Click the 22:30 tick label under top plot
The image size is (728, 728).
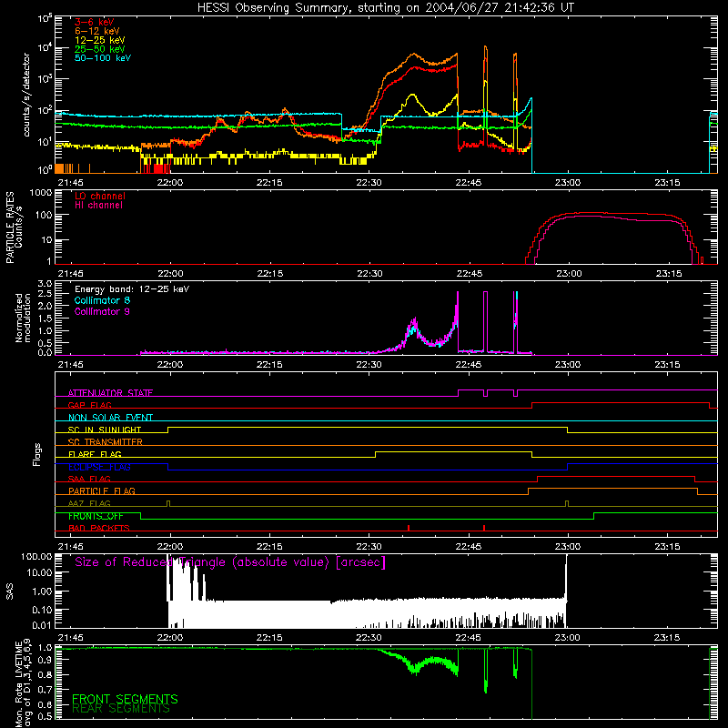point(369,183)
